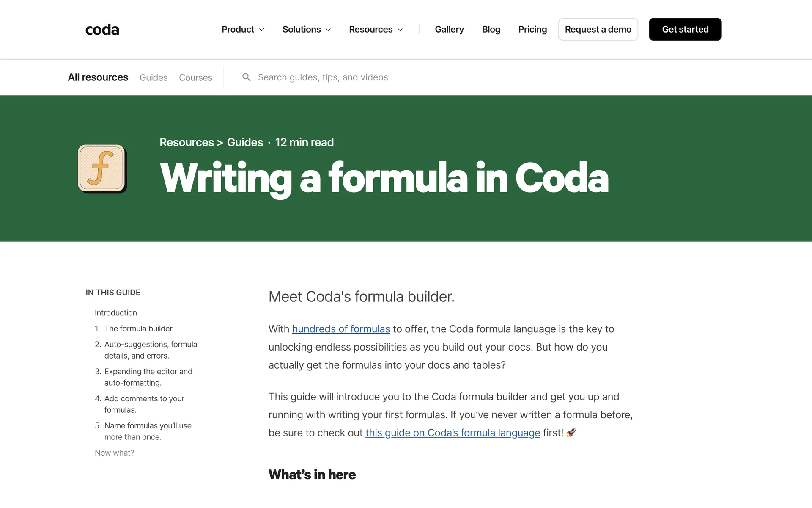Switch to the Guides tab
This screenshot has width=812, height=508.
pyautogui.click(x=154, y=78)
